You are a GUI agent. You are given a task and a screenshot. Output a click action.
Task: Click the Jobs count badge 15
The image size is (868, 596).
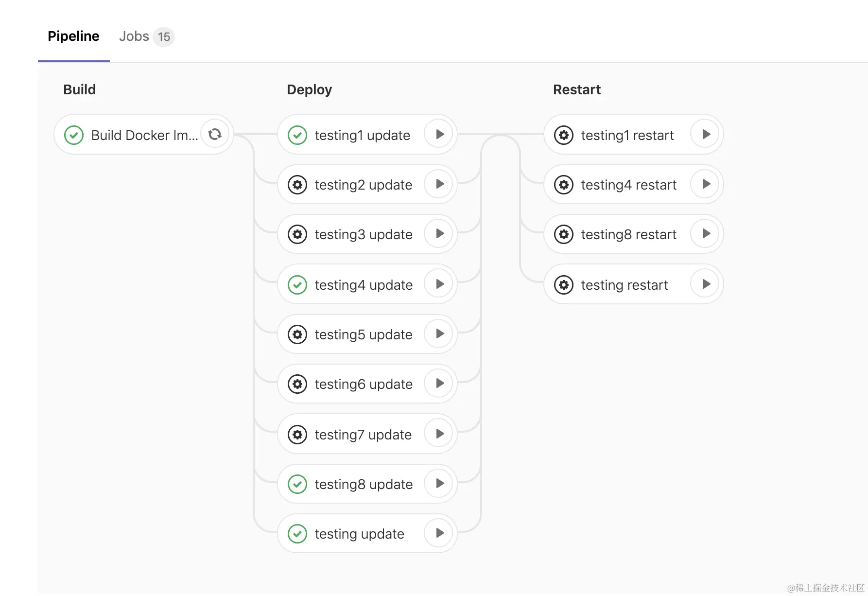(164, 37)
